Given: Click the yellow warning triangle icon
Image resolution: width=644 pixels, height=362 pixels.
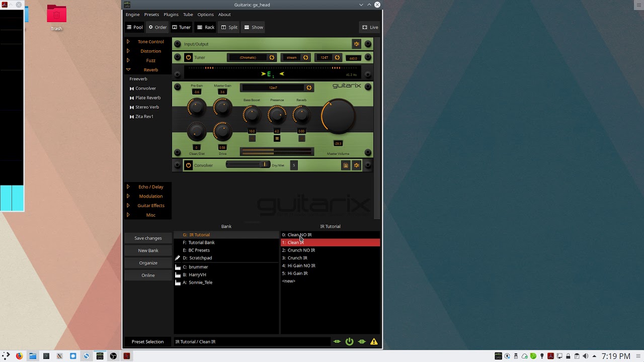Looking at the screenshot, I should [374, 341].
